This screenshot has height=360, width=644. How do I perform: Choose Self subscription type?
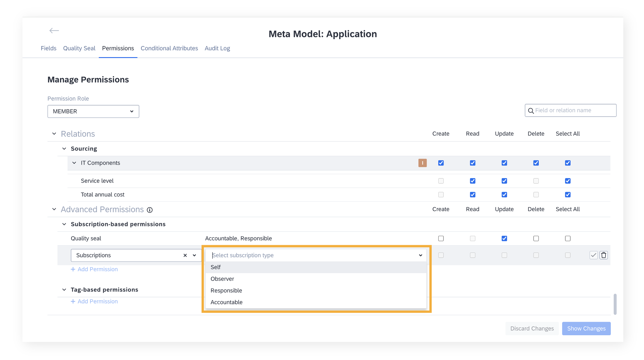[x=316, y=267]
